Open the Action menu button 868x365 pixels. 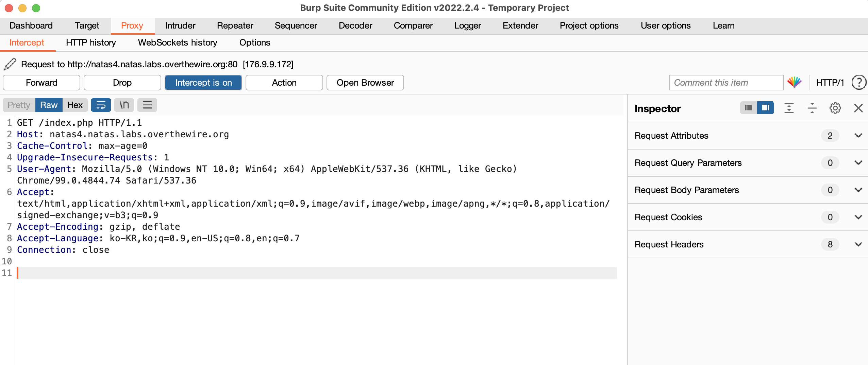[284, 83]
